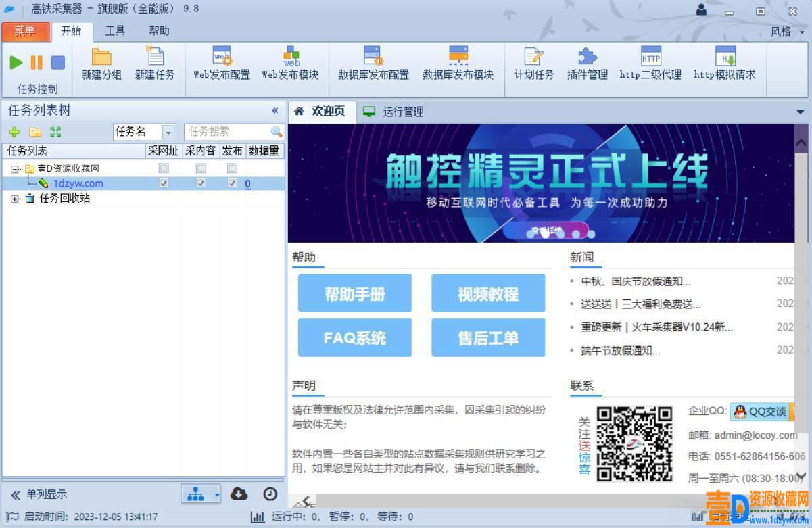Open Web发布配置 settings
812x528 pixels.
coord(220,64)
